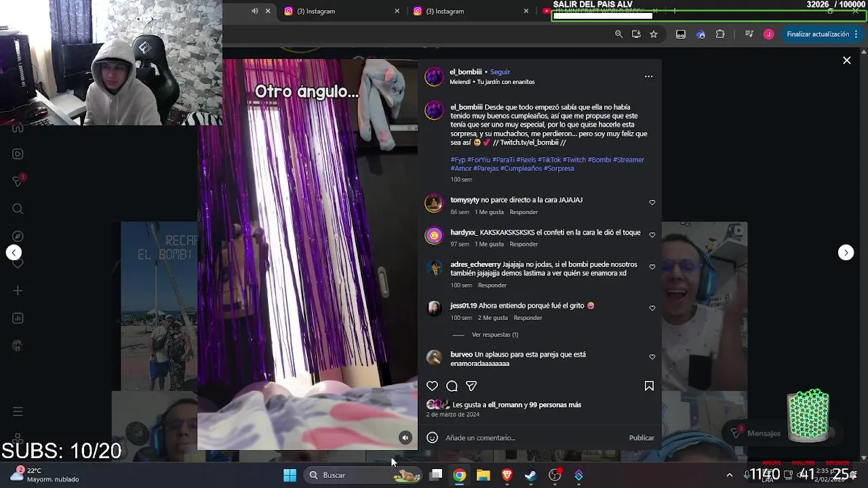Image resolution: width=868 pixels, height=488 pixels.
Task: Open the #Streamer hashtag link
Action: click(x=629, y=160)
